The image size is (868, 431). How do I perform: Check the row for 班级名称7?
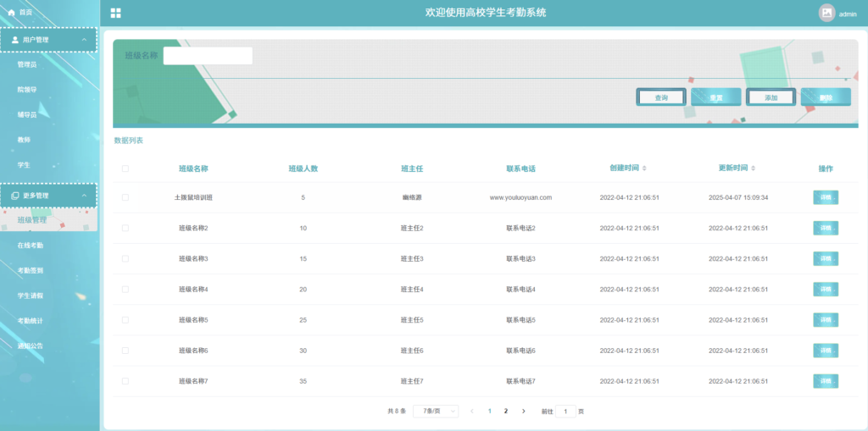click(125, 381)
